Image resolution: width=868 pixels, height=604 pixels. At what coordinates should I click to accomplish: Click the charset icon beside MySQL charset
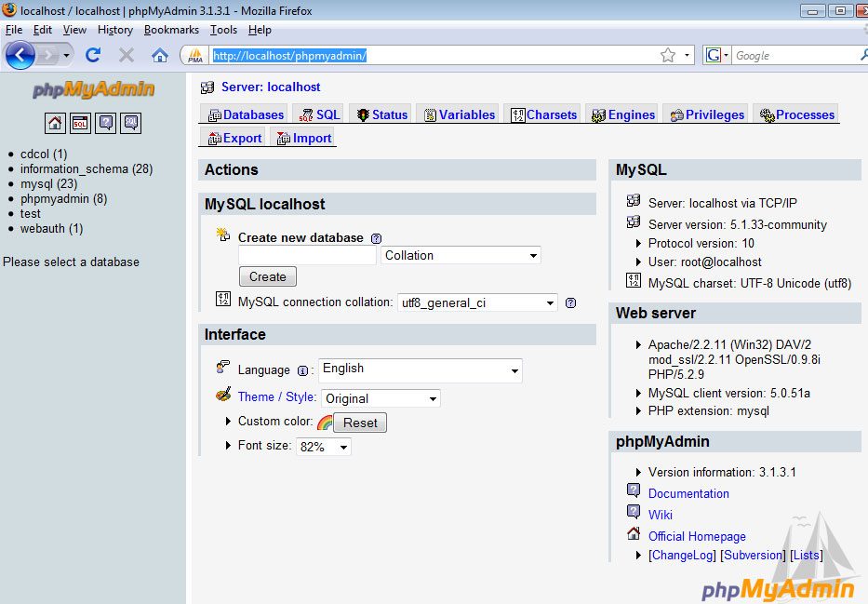coord(634,280)
